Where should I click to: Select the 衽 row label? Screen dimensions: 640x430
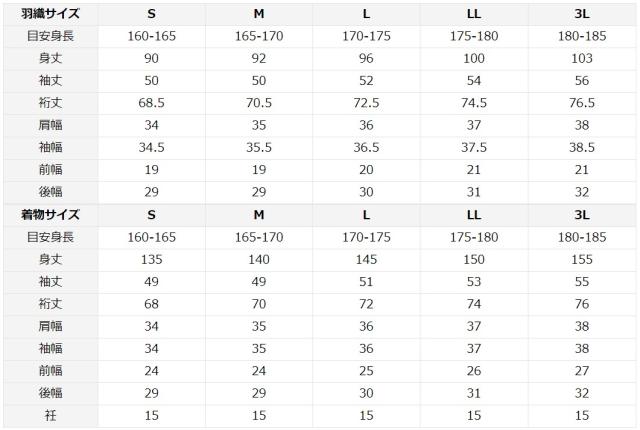pos(50,413)
